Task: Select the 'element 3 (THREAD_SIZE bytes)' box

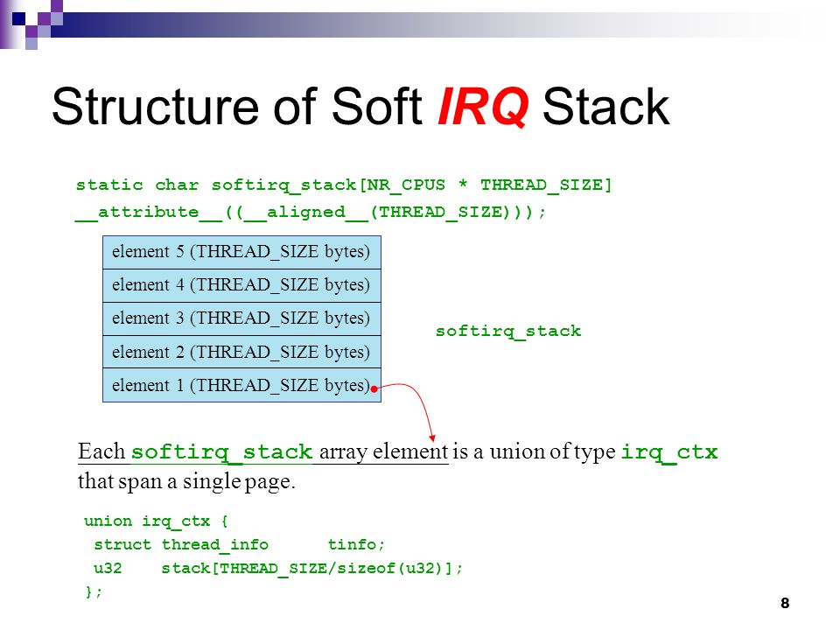Action: coord(241,318)
